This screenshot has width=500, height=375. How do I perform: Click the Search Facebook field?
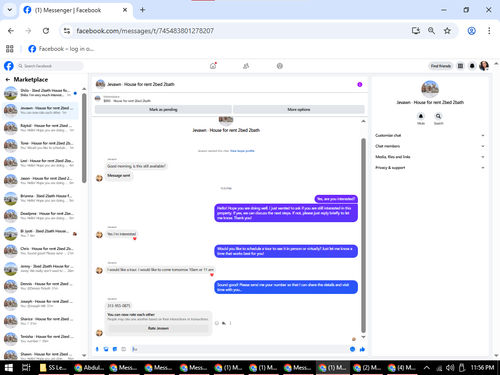pyautogui.click(x=50, y=66)
